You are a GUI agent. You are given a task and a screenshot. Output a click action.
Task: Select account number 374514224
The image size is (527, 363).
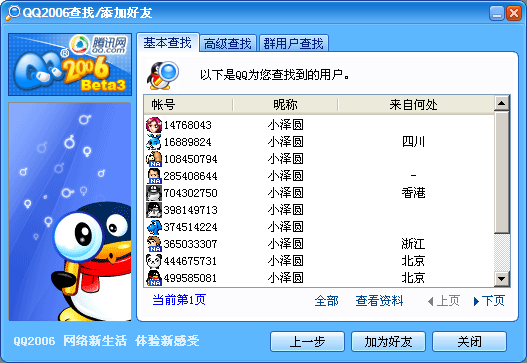[191, 227]
